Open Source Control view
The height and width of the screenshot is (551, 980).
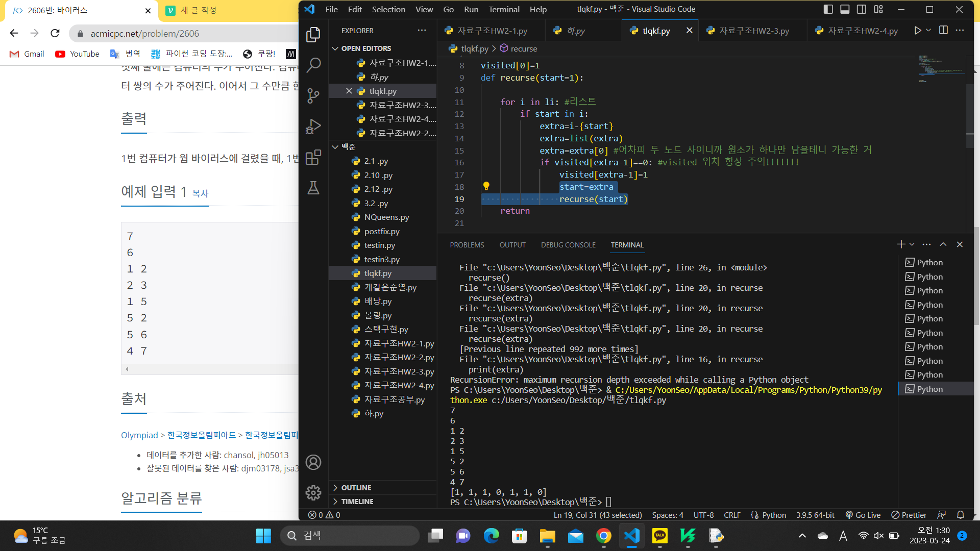point(313,95)
